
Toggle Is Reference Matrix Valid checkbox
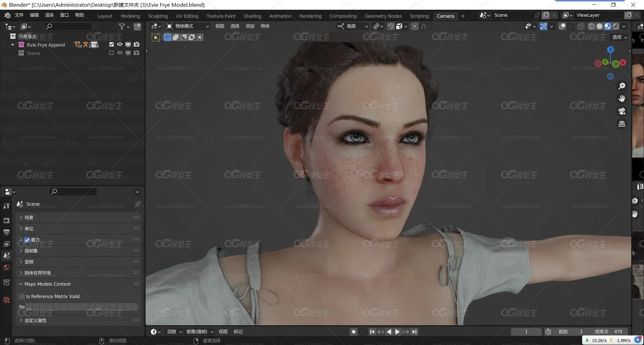tap(22, 296)
